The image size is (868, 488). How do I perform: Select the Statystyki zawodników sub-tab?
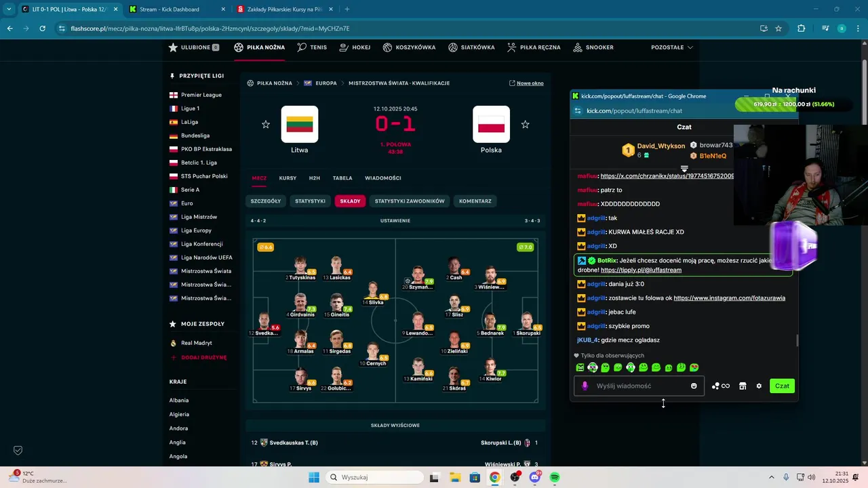pos(410,201)
